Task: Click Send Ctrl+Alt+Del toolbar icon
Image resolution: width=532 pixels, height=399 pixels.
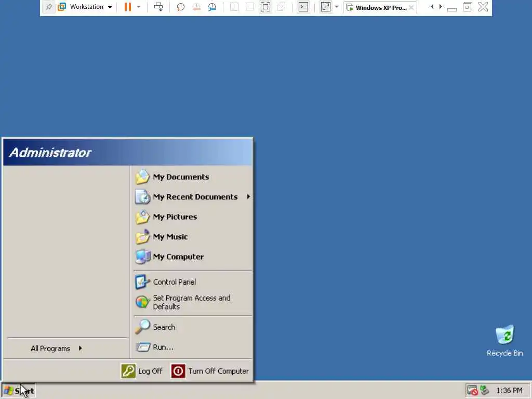Action: [158, 7]
